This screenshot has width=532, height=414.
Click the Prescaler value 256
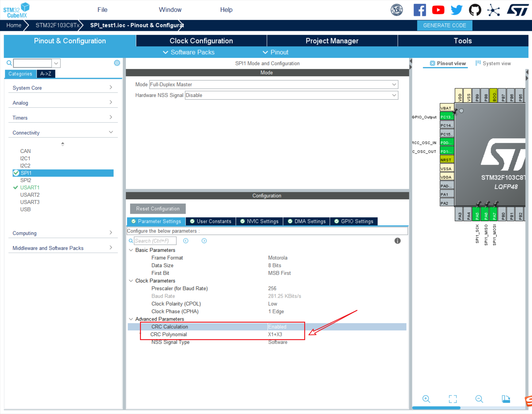(x=272, y=288)
